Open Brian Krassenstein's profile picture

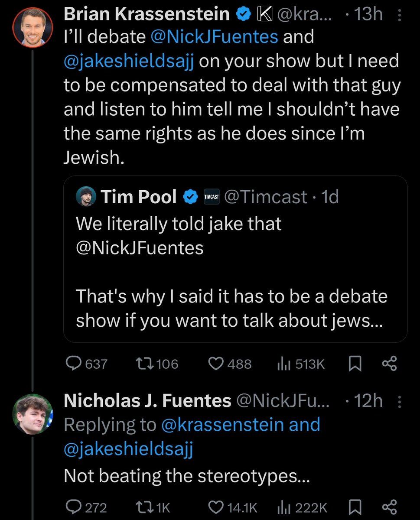[x=33, y=27]
